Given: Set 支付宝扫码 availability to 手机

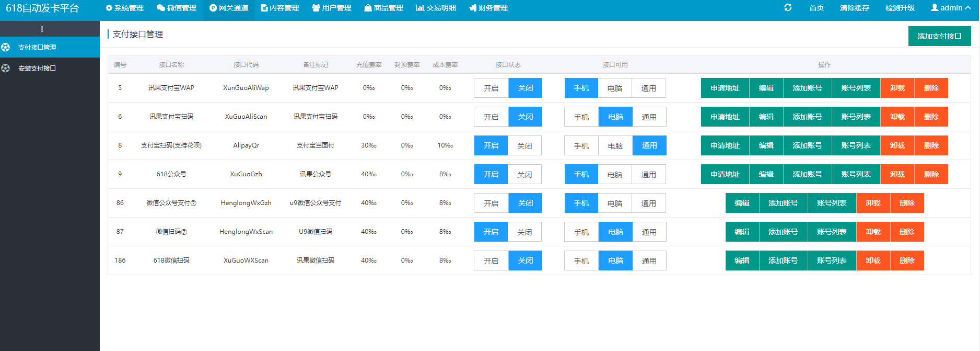Looking at the screenshot, I should pos(581,145).
